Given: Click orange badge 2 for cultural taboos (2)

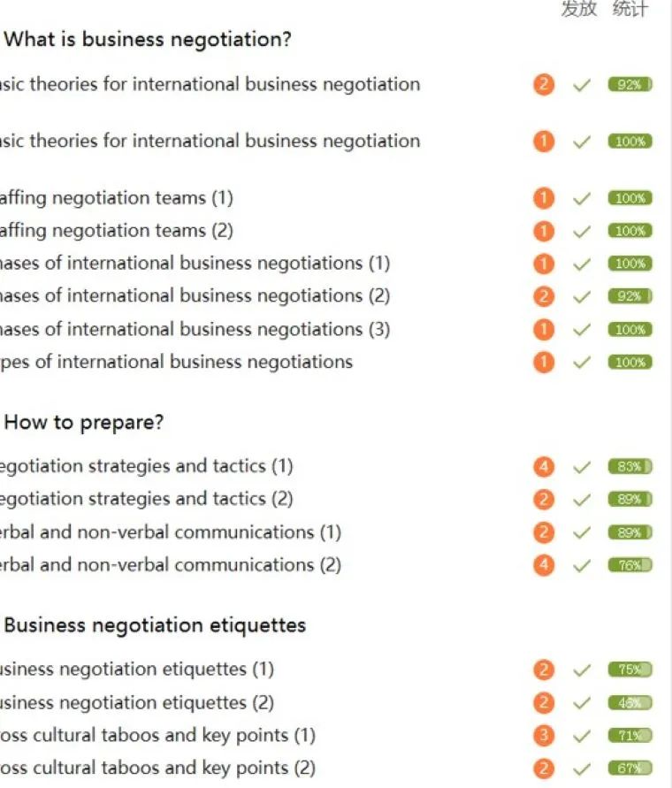Looking at the screenshot, I should pyautogui.click(x=543, y=769).
